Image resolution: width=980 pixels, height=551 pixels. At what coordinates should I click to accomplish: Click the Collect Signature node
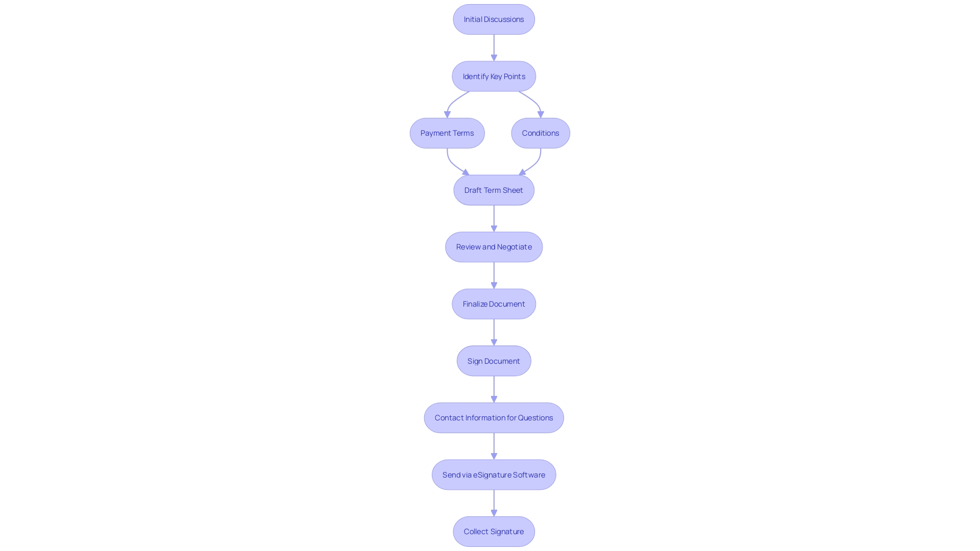tap(494, 531)
